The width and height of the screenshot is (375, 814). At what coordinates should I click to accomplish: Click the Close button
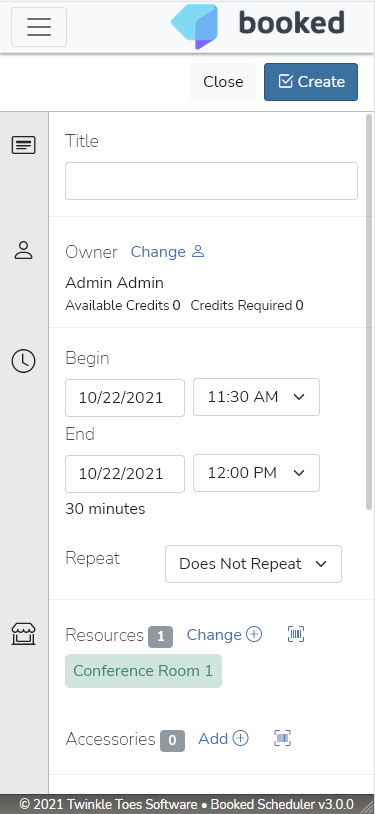(x=223, y=82)
